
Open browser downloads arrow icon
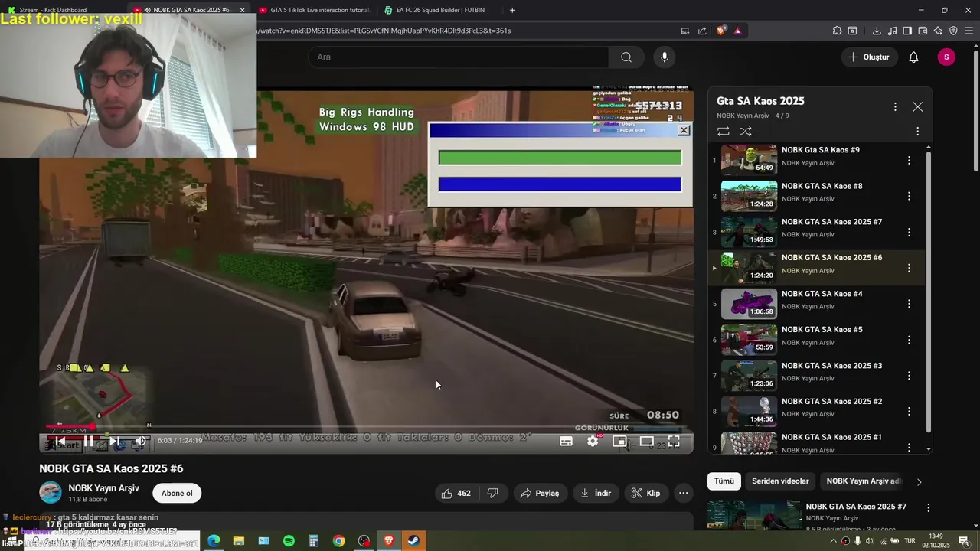pos(877,31)
